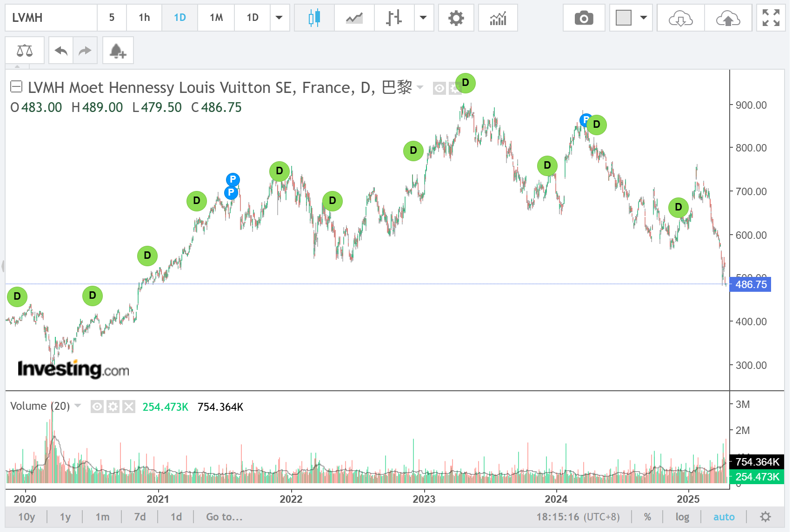Click the dividend marker near 2020 start
Screen dimensions: 792x532
pos(17,296)
